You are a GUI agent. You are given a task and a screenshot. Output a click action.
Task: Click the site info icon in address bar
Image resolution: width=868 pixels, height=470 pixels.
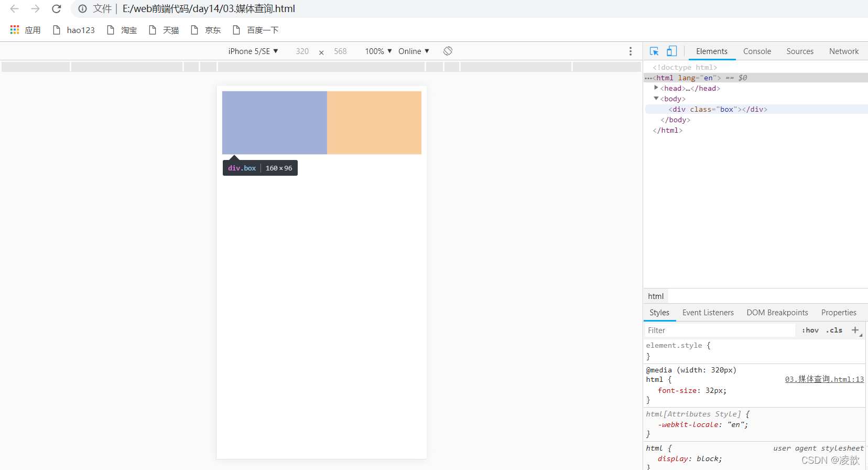pyautogui.click(x=82, y=9)
